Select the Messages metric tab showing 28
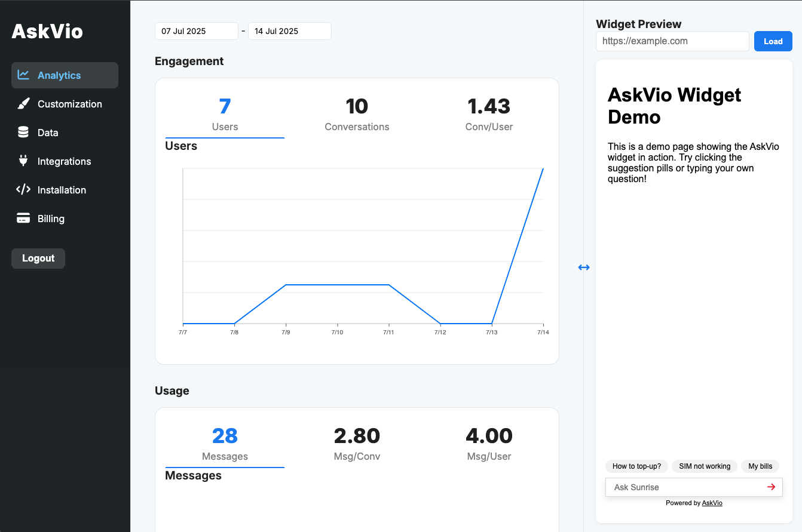Image resolution: width=802 pixels, height=532 pixels. [225, 444]
